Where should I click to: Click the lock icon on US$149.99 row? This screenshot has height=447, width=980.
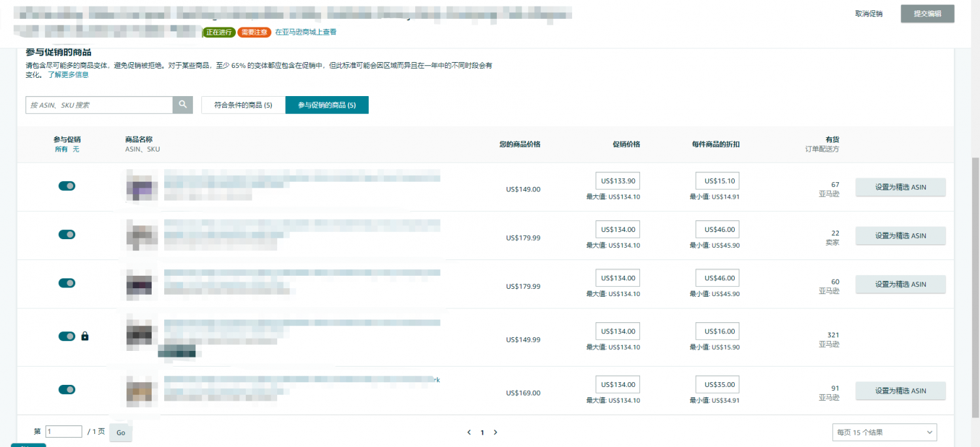click(x=84, y=336)
